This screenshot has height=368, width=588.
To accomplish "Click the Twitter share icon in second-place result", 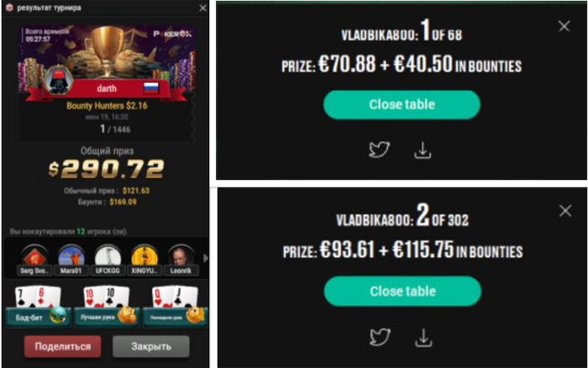I will pyautogui.click(x=380, y=336).
